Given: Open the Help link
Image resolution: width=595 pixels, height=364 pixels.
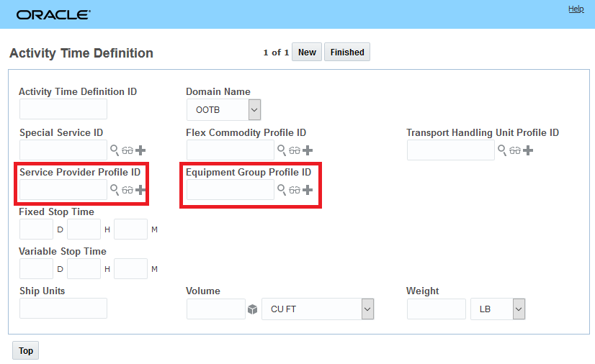Looking at the screenshot, I should tap(576, 9).
